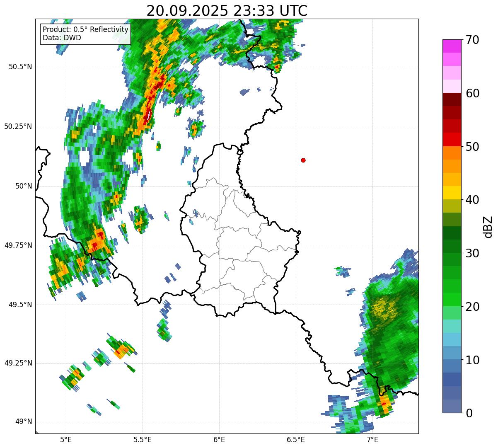Click the 'Data: DWD' label
This screenshot has width=498, height=448.
(x=62, y=38)
